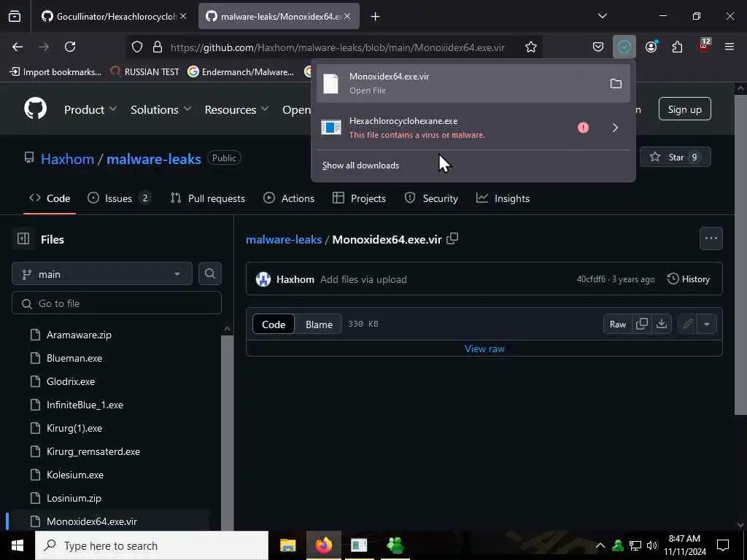This screenshot has height=560, width=747.
Task: Click the Firefox taskbar icon
Action: click(323, 545)
